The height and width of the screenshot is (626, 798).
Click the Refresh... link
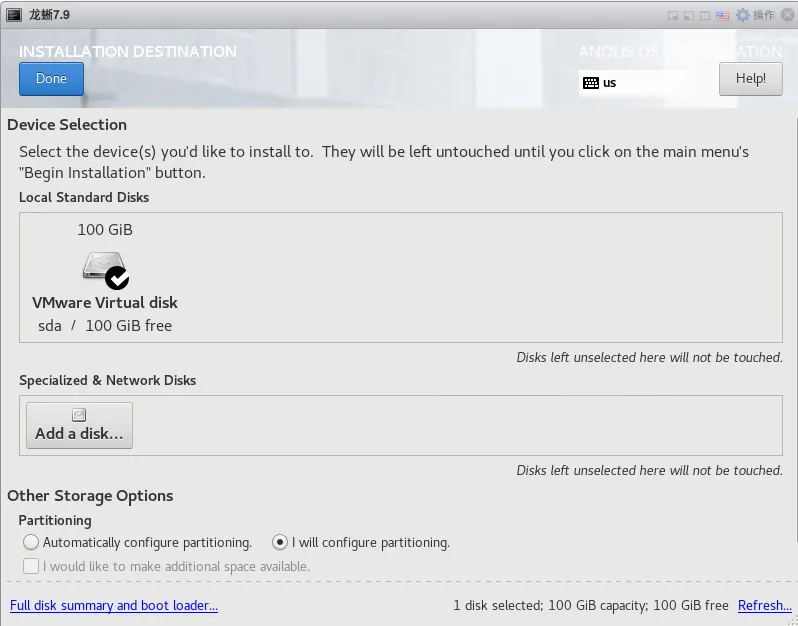pyautogui.click(x=764, y=605)
